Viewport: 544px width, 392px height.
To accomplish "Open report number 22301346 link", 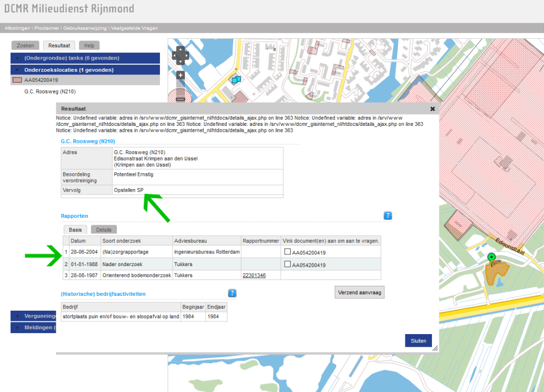I will pyautogui.click(x=254, y=275).
